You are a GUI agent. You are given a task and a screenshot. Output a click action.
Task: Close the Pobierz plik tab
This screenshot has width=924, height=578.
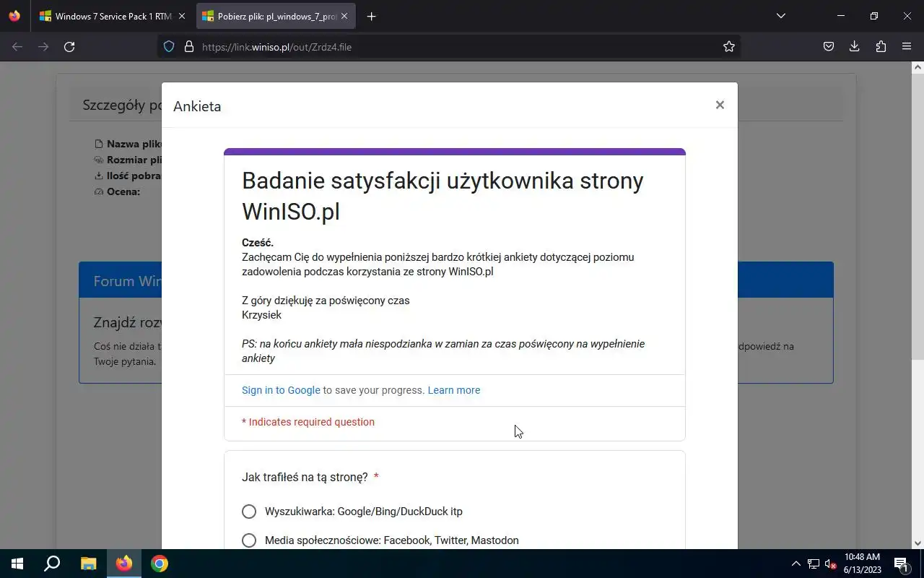click(344, 16)
